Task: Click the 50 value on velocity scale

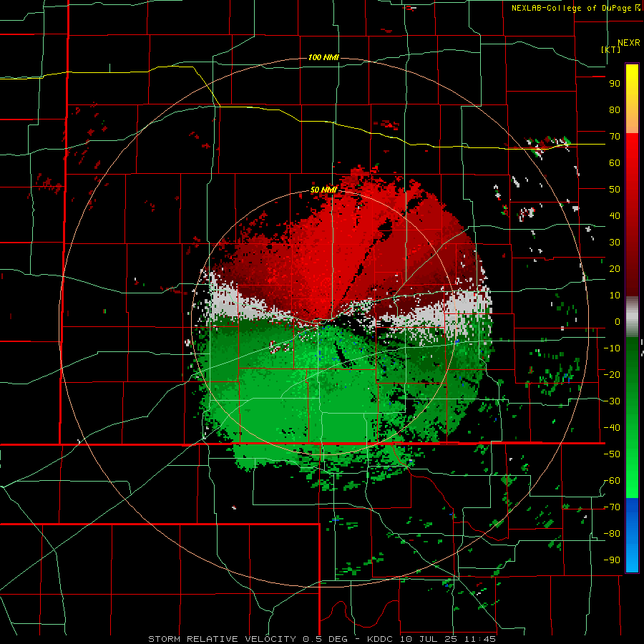Action: click(x=615, y=190)
